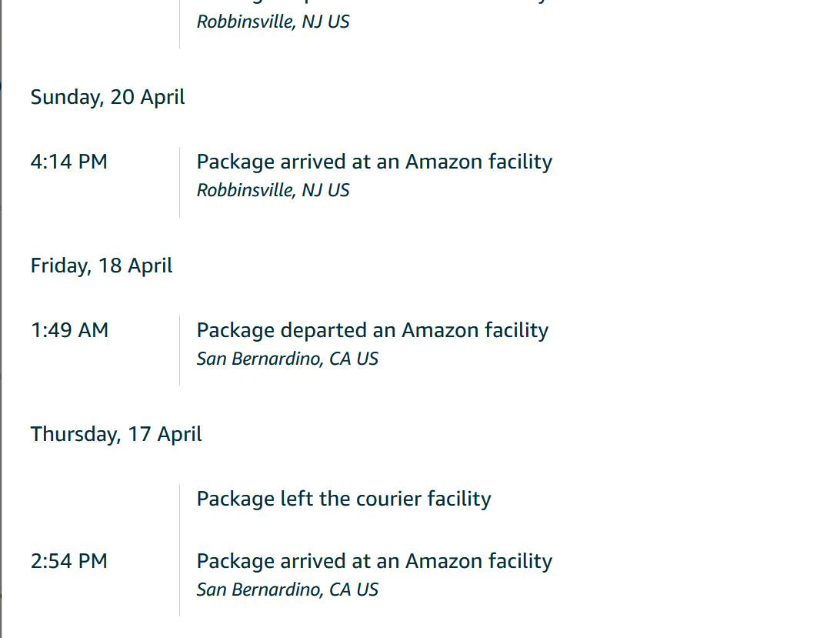Select the Thursday, 17 April date heading

click(x=116, y=434)
